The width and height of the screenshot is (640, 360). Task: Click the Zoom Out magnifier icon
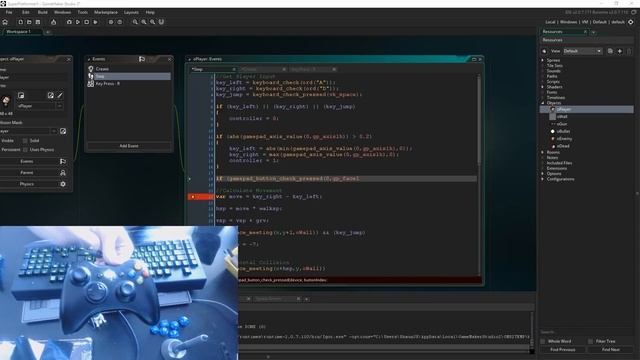[135, 22]
